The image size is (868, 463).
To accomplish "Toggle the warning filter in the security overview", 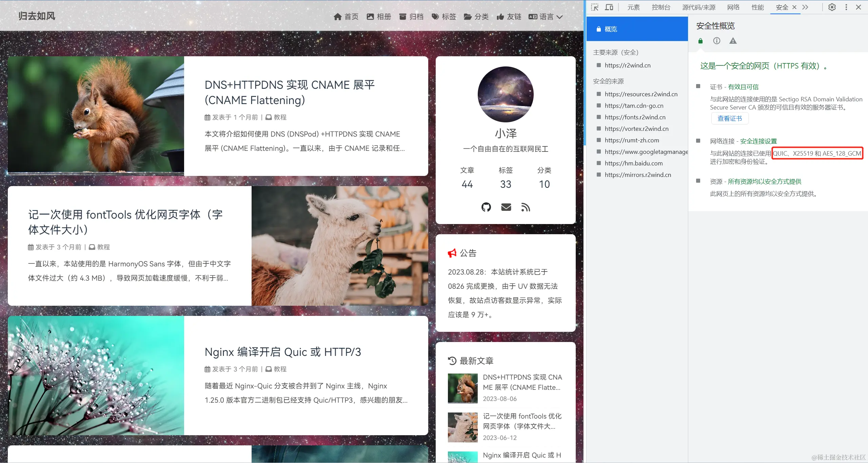I will [x=733, y=41].
